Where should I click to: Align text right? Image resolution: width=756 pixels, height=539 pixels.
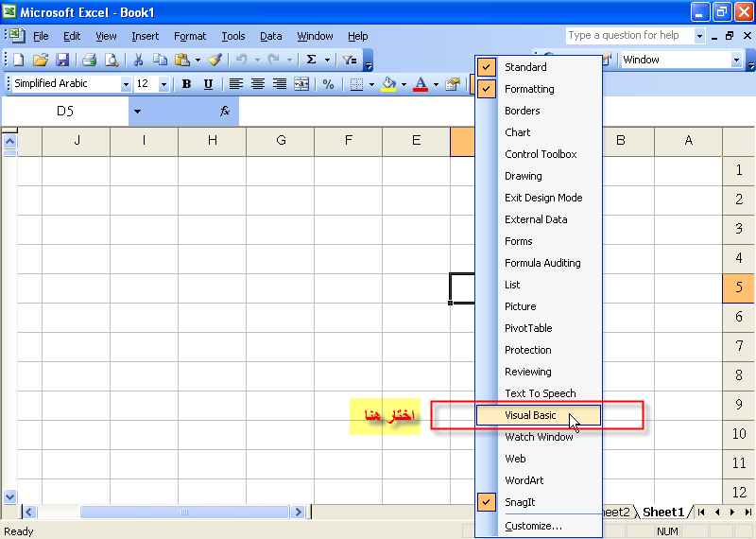pos(280,84)
